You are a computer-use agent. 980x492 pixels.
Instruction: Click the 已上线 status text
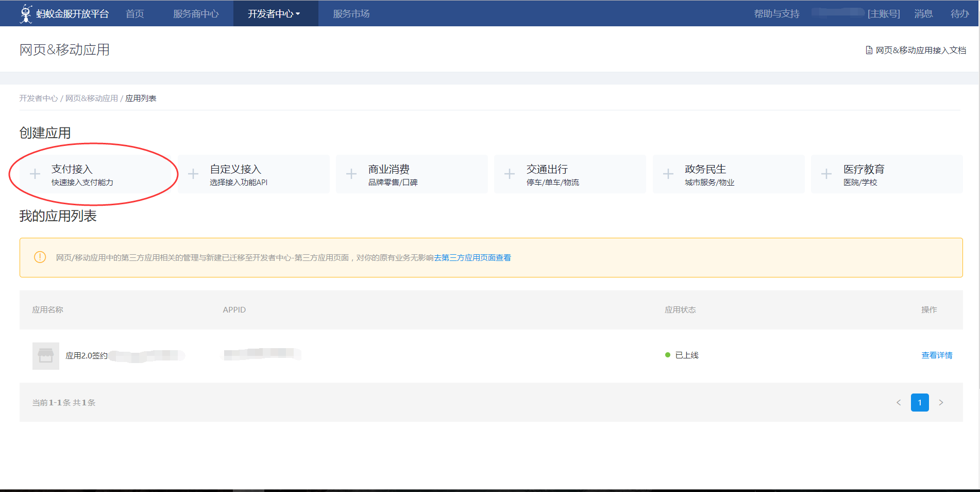pyautogui.click(x=687, y=355)
